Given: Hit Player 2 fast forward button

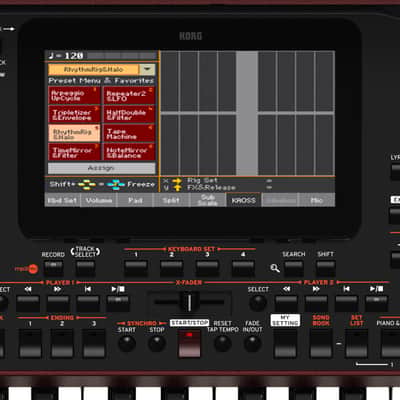Looking at the screenshot, I should pyautogui.click(x=316, y=303).
